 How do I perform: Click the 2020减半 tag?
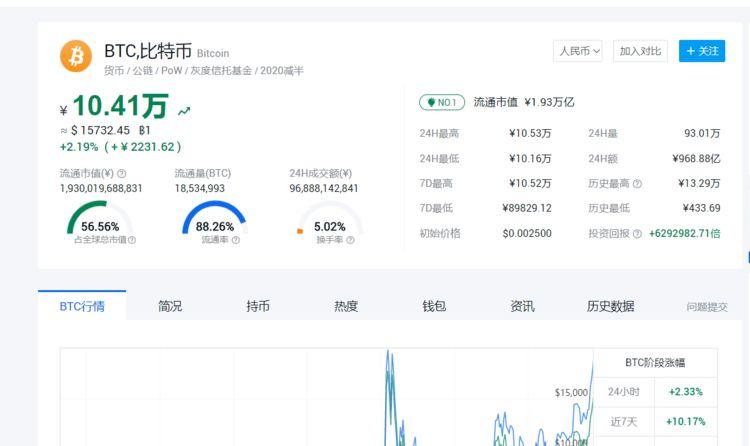pos(282,71)
